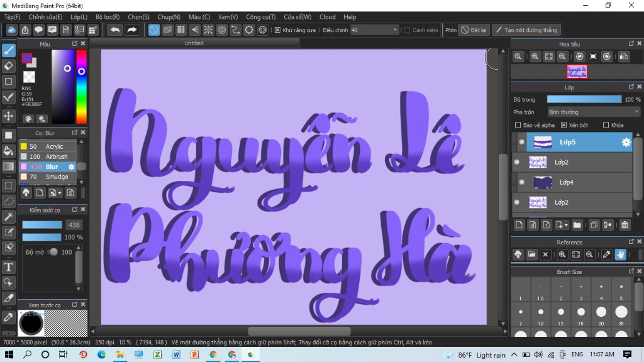Click the canvas horizontal scrollbar
Viewport: 644px width, 362px height.
tap(299, 331)
